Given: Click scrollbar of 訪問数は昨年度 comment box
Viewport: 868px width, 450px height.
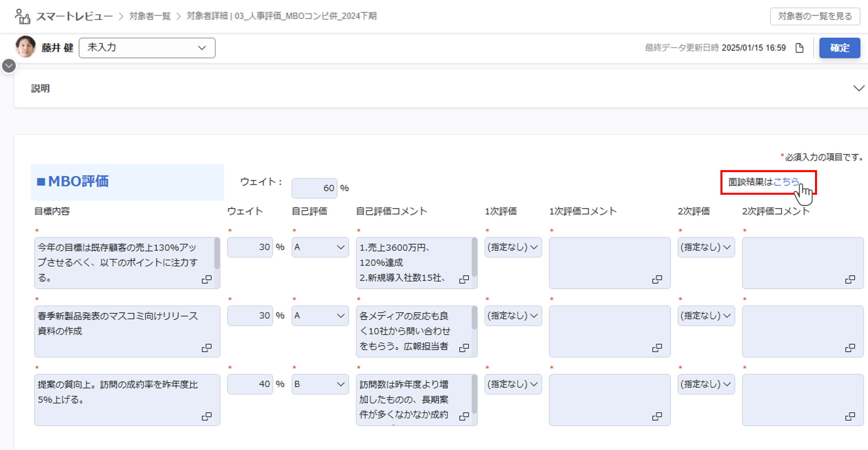Looking at the screenshot, I should click(x=474, y=394).
